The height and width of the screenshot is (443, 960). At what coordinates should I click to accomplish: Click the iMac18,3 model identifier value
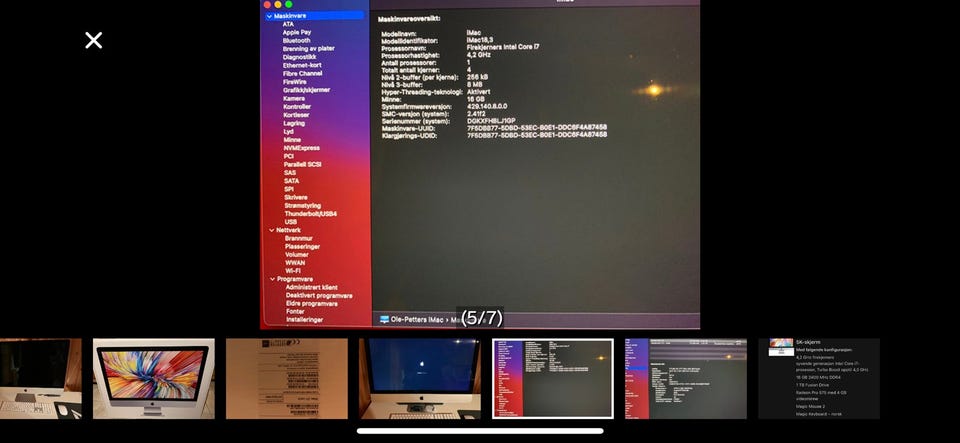480,40
